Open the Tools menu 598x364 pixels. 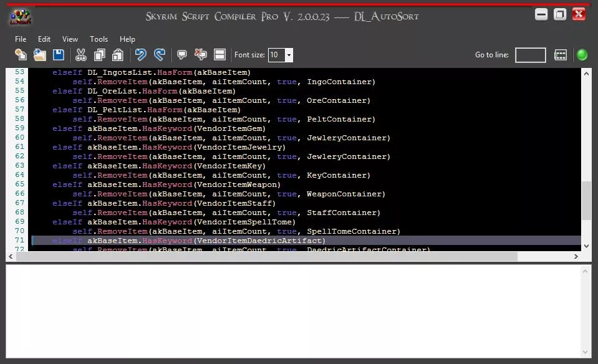pyautogui.click(x=99, y=39)
